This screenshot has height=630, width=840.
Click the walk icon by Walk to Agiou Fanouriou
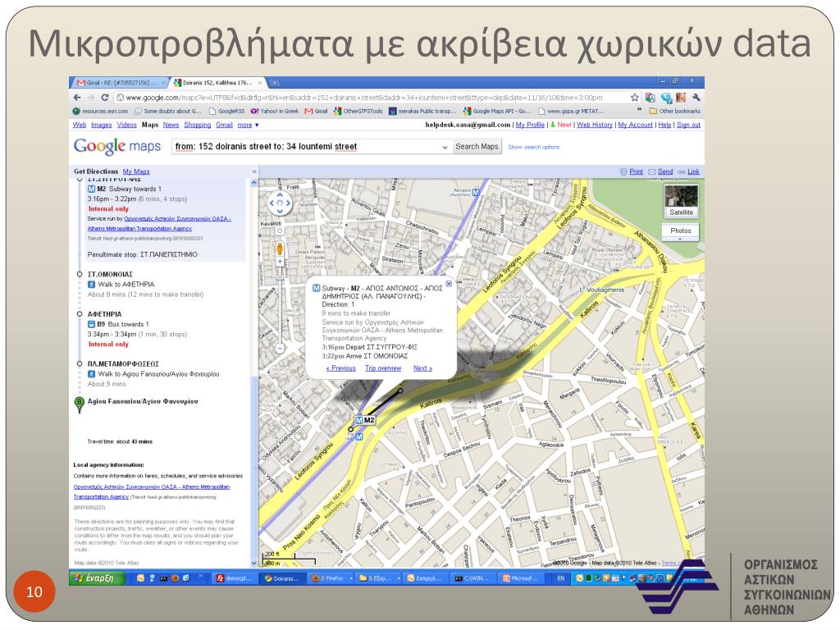91,374
